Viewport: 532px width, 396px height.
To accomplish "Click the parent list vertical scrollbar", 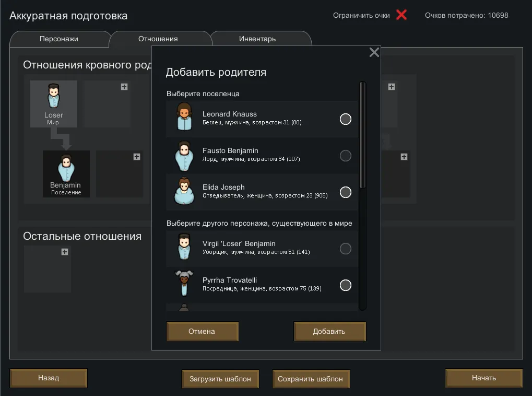I will click(362, 136).
